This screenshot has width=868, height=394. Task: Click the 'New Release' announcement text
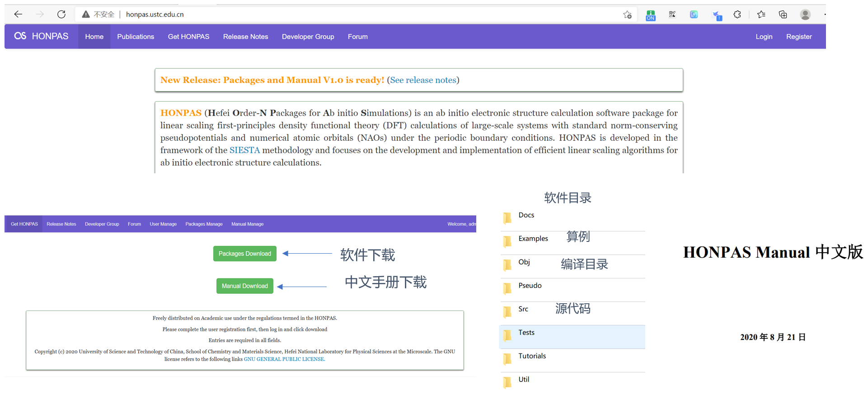(x=272, y=80)
